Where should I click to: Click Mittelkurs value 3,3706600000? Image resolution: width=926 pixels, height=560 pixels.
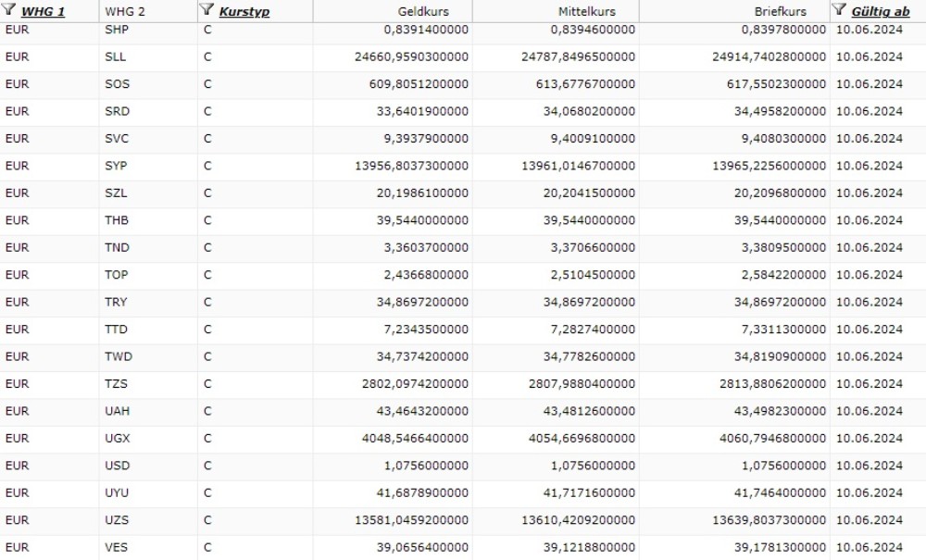[593, 247]
